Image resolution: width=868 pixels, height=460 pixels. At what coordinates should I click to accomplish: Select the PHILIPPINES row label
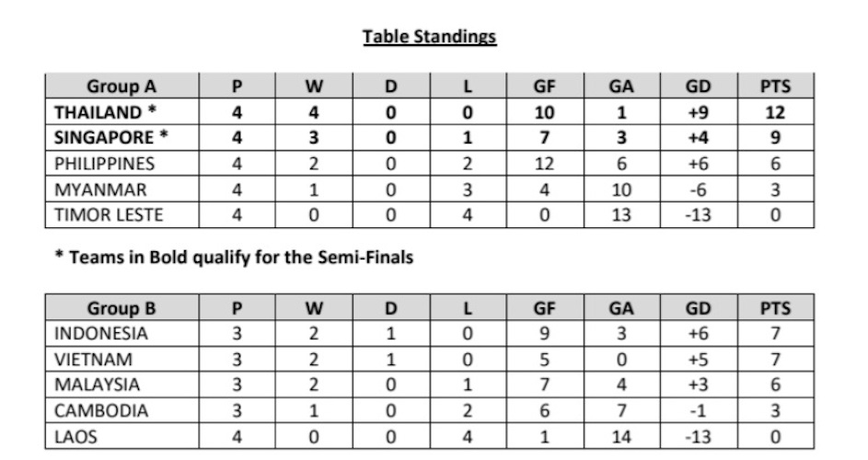click(x=105, y=164)
